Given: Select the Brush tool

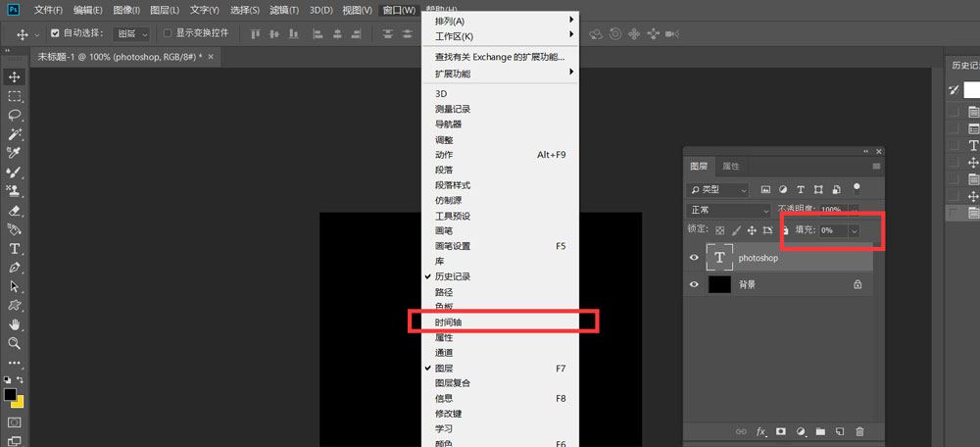Looking at the screenshot, I should click(14, 172).
